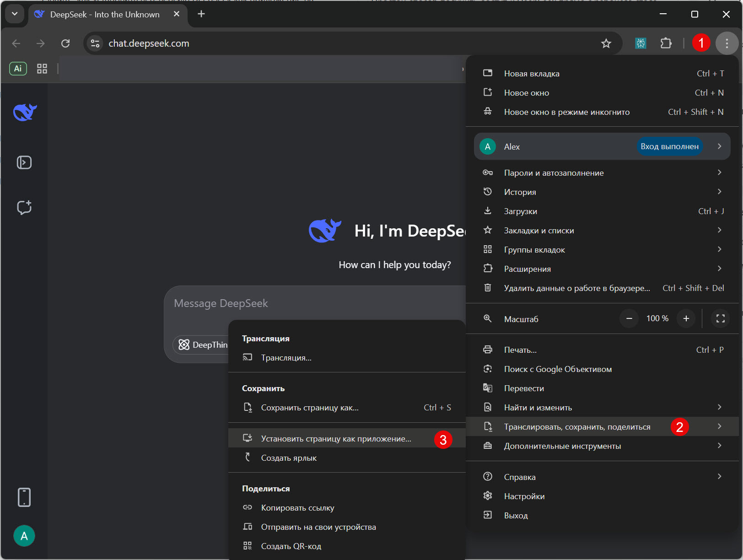Choose Создать ярлык

tap(347, 458)
